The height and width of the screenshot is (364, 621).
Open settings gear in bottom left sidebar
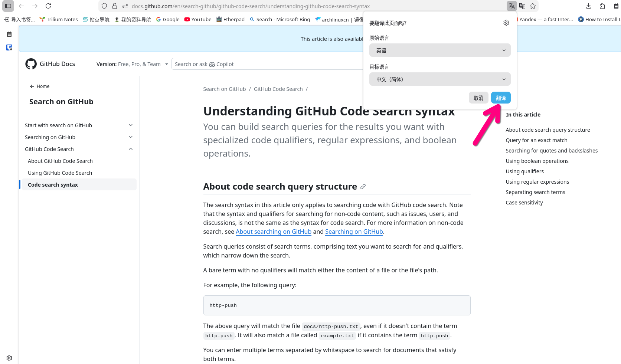9,358
